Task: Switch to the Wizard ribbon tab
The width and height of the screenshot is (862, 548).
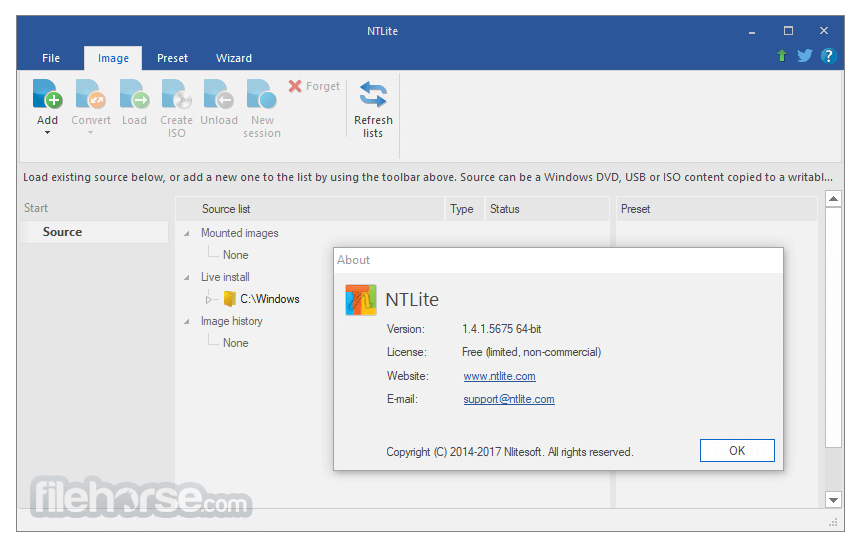Action: [234, 58]
